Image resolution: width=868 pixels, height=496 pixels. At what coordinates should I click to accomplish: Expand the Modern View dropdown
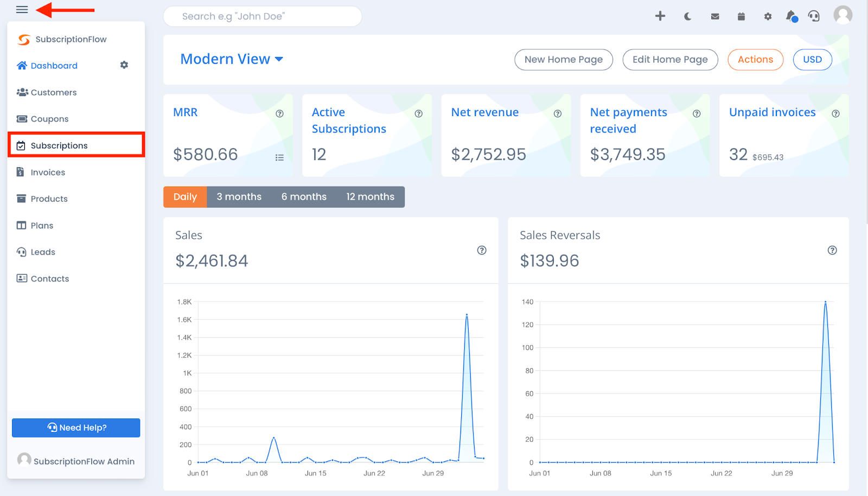tap(232, 59)
